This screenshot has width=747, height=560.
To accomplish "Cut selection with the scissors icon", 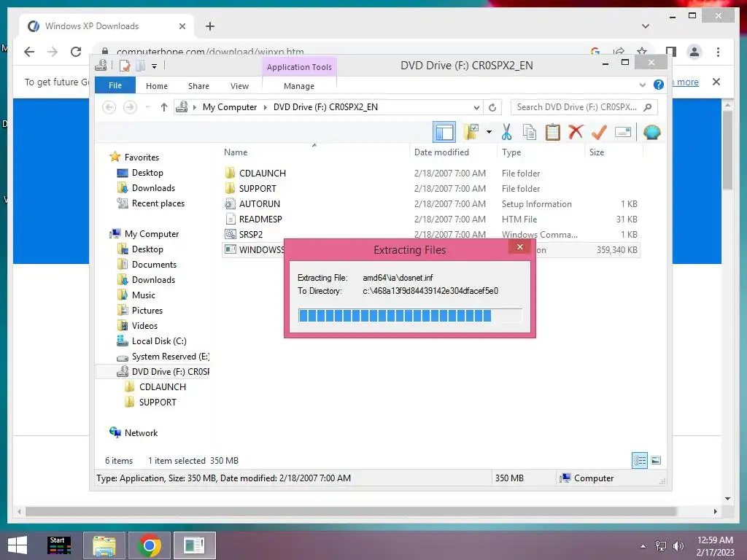I will [506, 132].
